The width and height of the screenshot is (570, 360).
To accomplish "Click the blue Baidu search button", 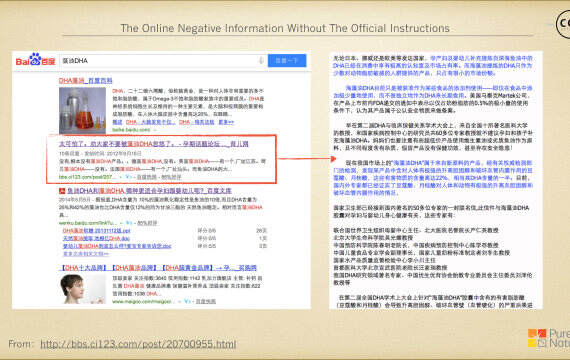I will [x=287, y=60].
